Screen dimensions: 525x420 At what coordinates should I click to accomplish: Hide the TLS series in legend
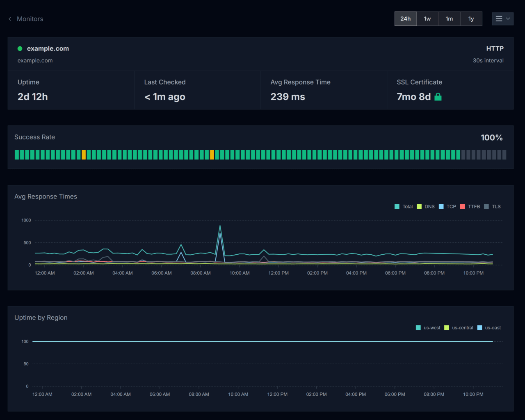point(492,207)
